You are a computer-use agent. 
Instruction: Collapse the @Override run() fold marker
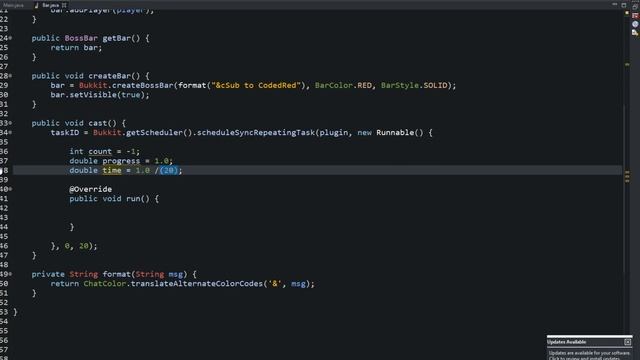click(10, 189)
